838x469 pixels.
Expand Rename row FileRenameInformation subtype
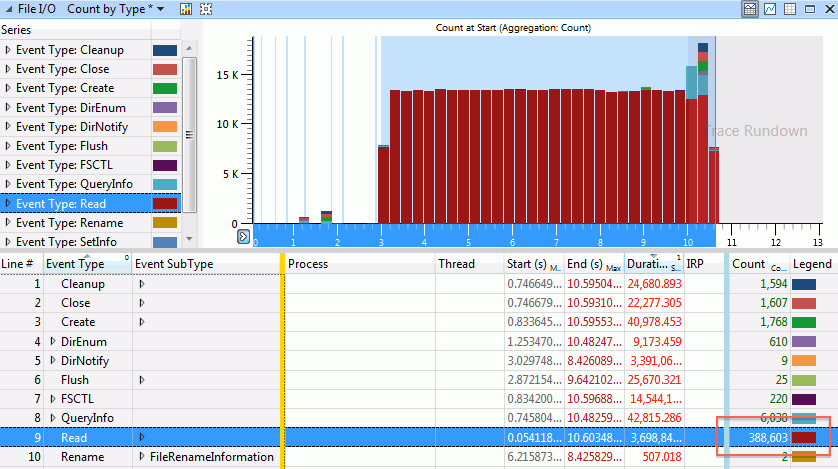tap(142, 456)
